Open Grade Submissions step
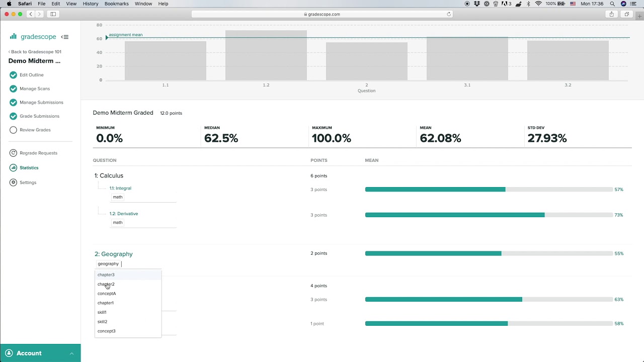Viewport: 644px width, 362px height. click(39, 116)
